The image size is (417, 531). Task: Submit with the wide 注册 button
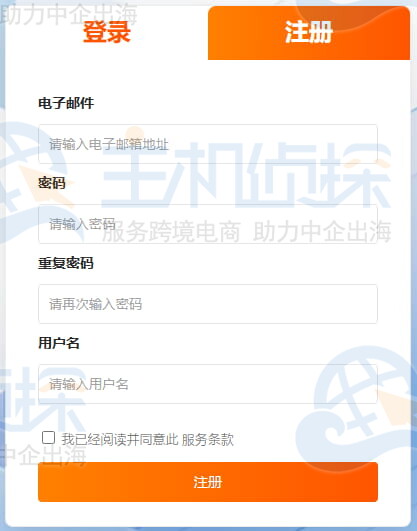(x=208, y=482)
